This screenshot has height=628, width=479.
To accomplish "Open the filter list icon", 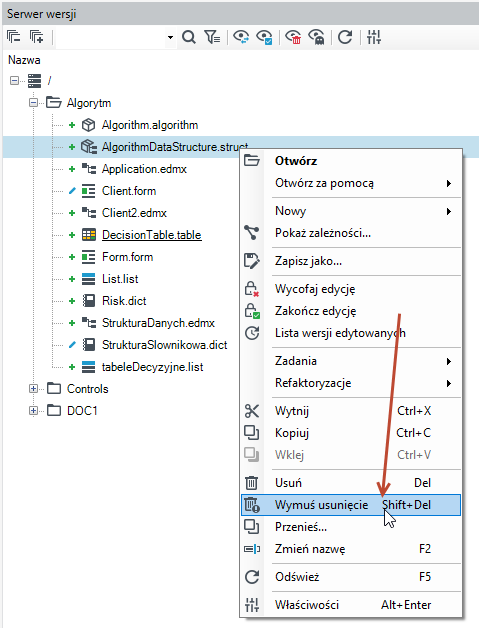I will (212, 37).
